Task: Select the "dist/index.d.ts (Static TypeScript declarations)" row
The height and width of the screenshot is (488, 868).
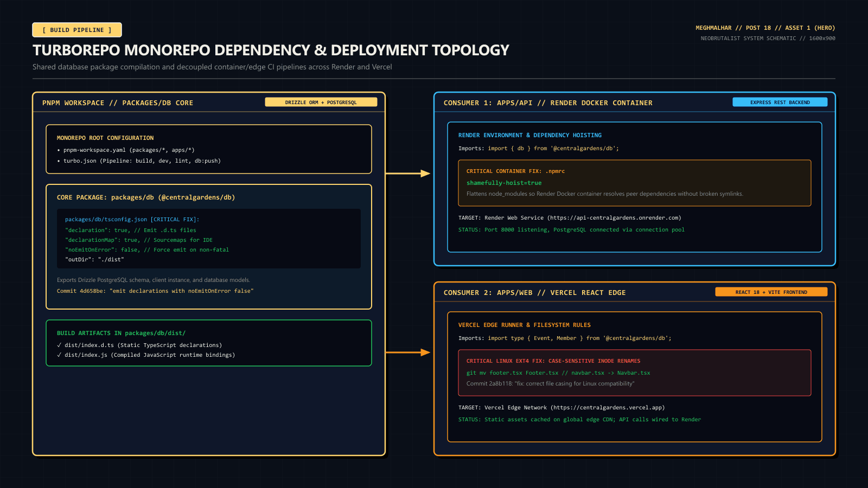Action: (x=139, y=345)
